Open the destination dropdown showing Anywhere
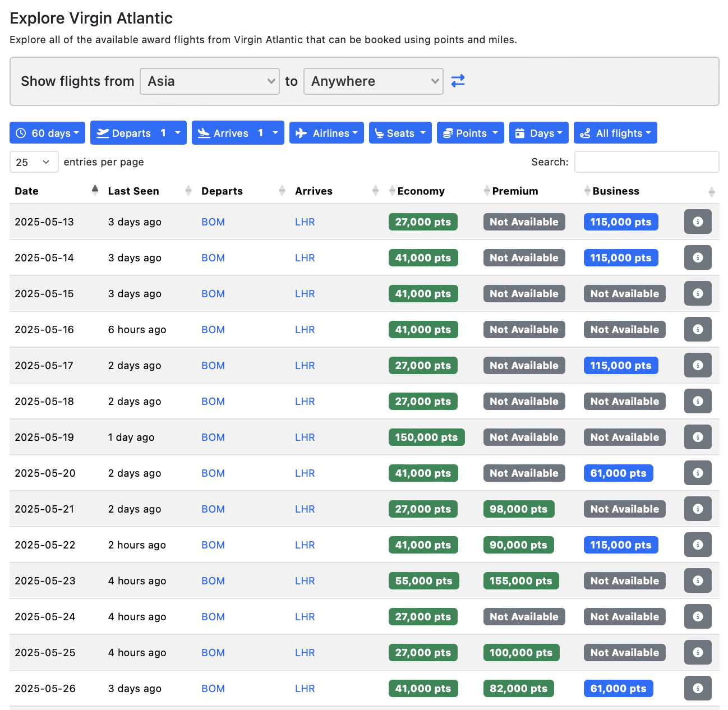 pyautogui.click(x=374, y=81)
